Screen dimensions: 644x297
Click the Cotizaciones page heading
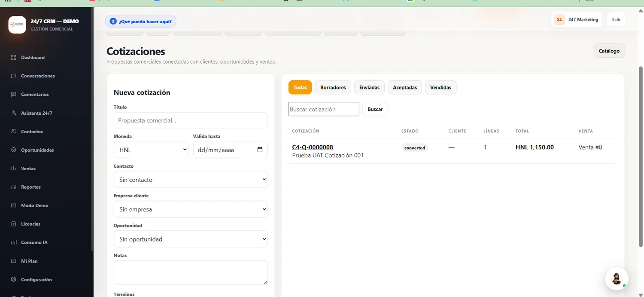pos(136,51)
